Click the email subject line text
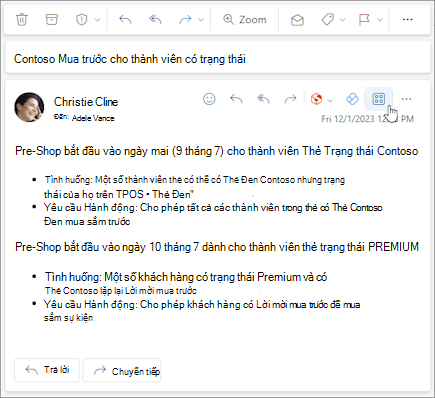 click(130, 59)
